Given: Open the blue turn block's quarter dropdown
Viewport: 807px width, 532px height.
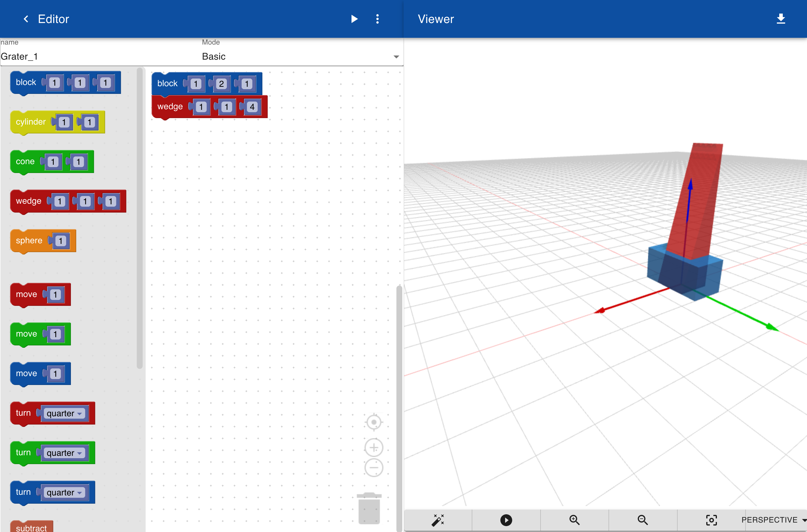Looking at the screenshot, I should click(64, 492).
